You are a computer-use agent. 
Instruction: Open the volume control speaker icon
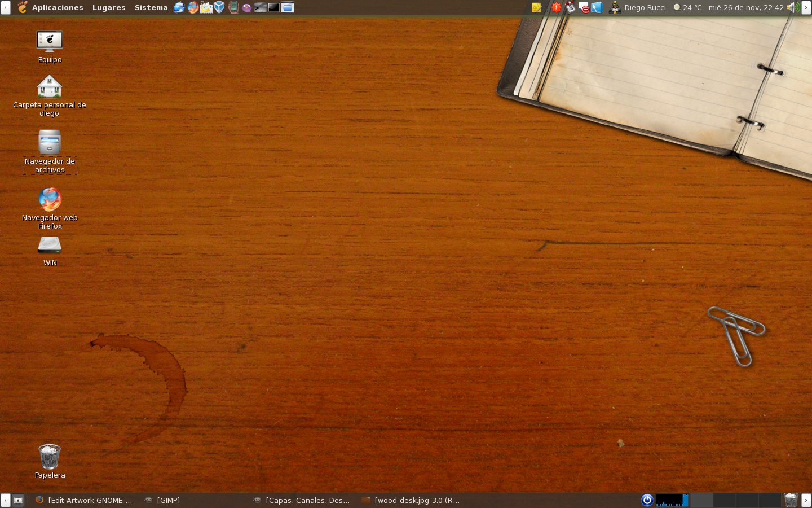point(793,7)
